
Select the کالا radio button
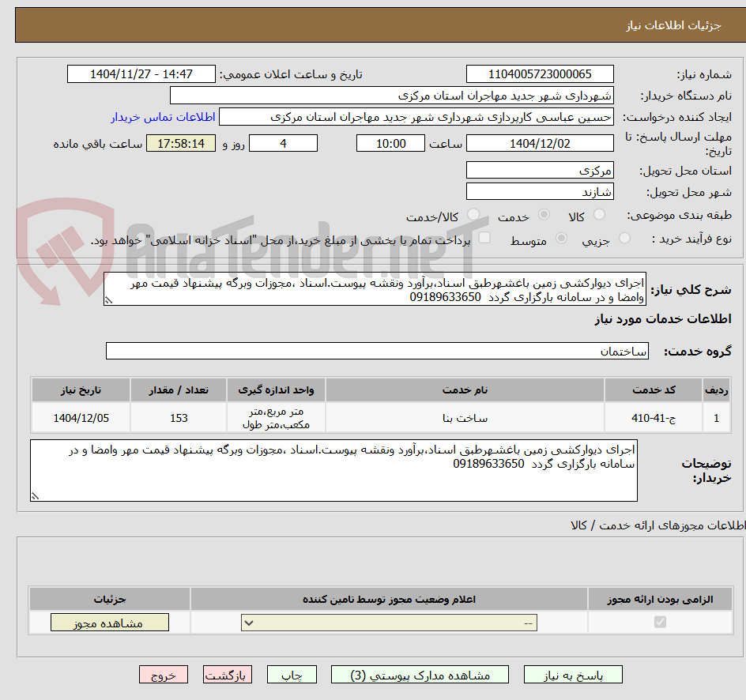(600, 215)
